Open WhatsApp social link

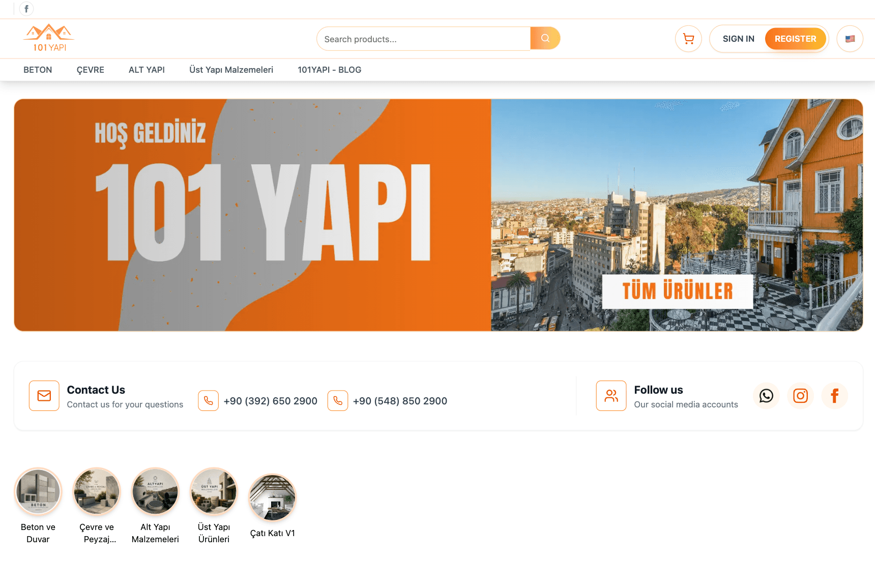[x=766, y=396]
